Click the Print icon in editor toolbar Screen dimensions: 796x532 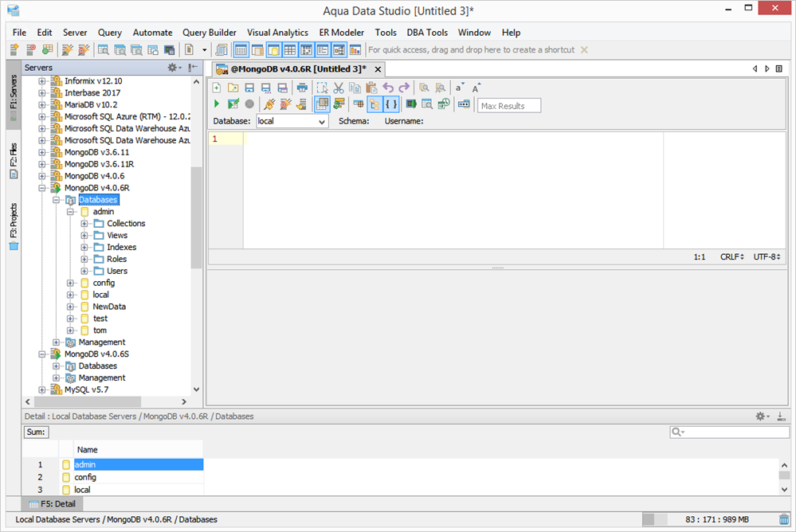pyautogui.click(x=302, y=88)
